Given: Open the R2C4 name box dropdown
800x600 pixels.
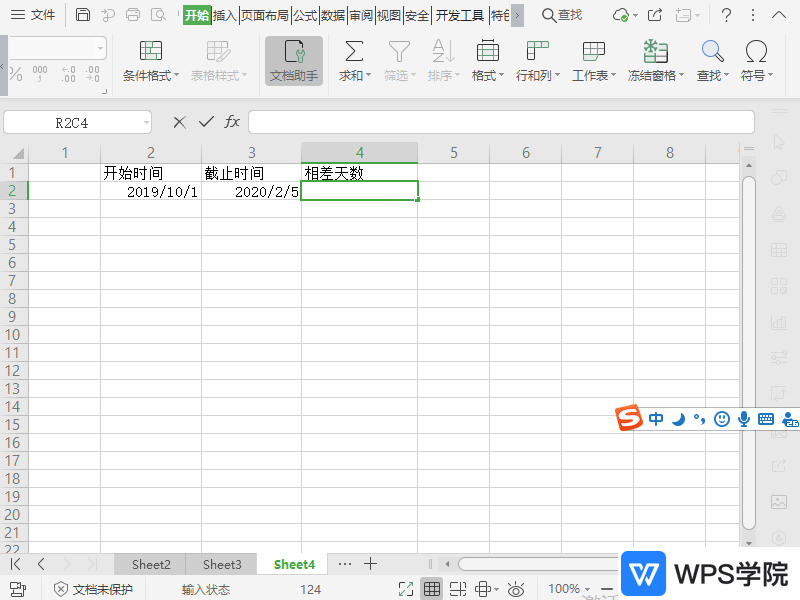Looking at the screenshot, I should tap(146, 122).
